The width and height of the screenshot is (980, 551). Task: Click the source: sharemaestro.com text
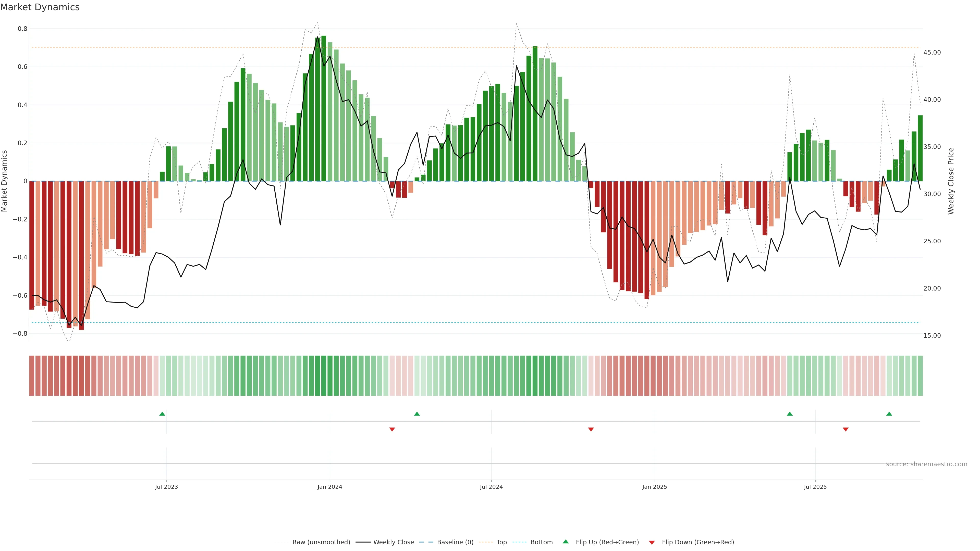(926, 464)
